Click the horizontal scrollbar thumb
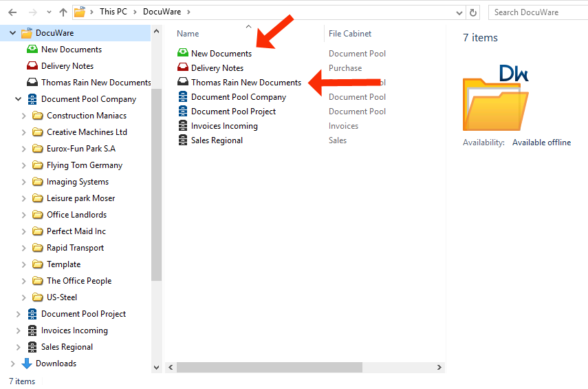588x389 pixels. click(270, 367)
